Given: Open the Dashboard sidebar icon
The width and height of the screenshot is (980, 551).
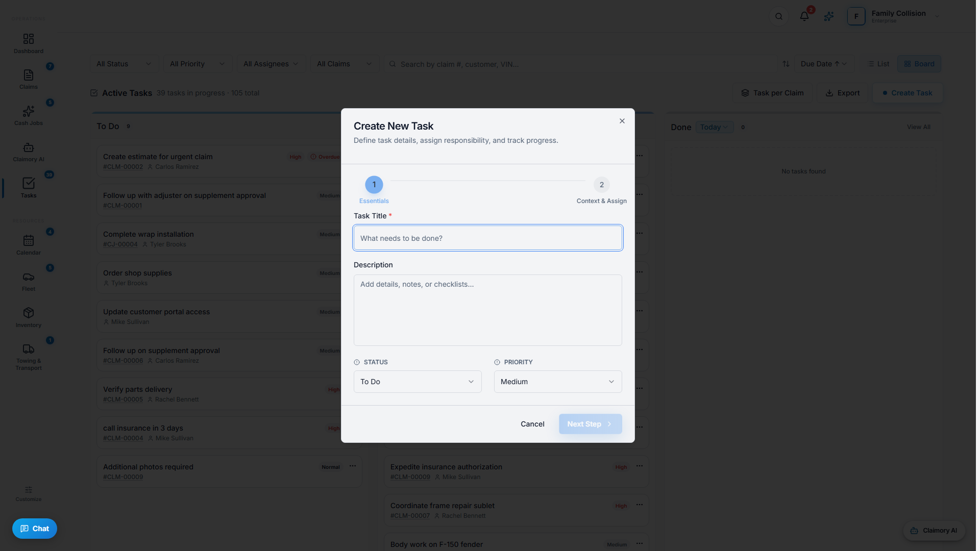Looking at the screenshot, I should [29, 39].
